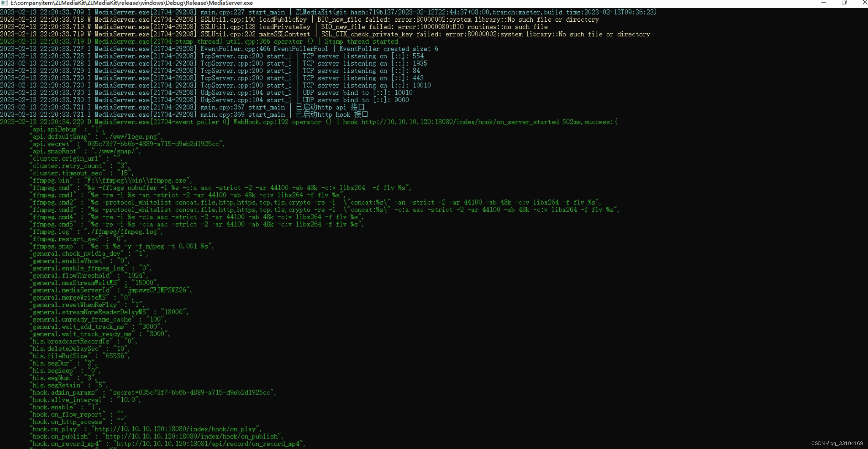Click the on_server_started hook URL
This screenshot has height=449, width=868.
pos(460,122)
